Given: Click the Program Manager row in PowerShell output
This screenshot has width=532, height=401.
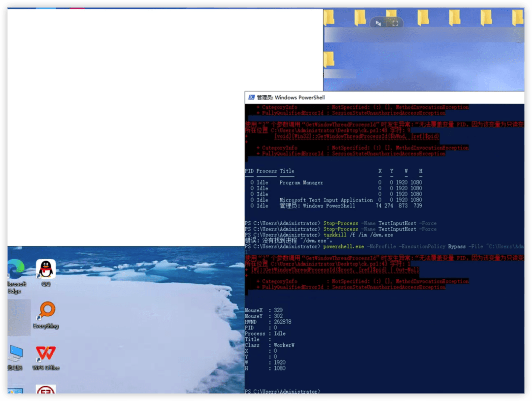Looking at the screenshot, I should 333,183.
